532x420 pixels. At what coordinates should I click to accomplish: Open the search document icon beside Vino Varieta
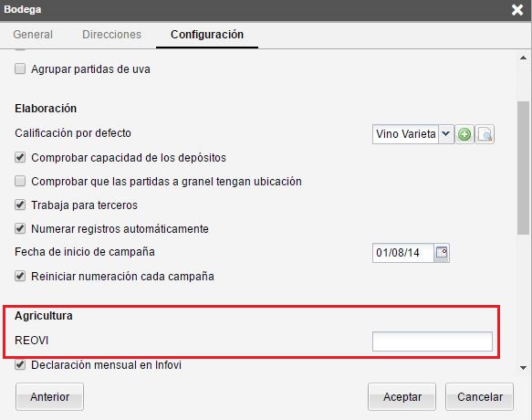[485, 134]
